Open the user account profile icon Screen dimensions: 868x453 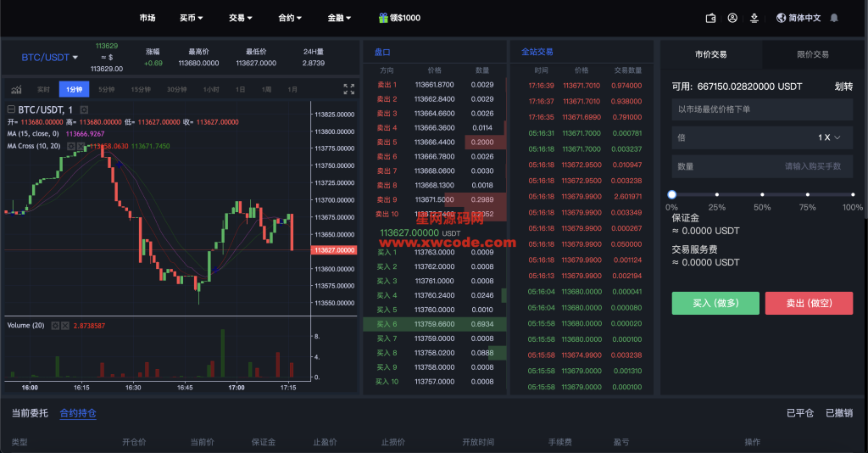click(732, 18)
